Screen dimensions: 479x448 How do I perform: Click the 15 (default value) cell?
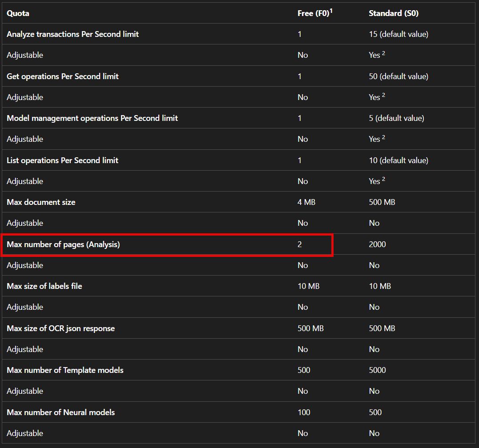click(x=398, y=34)
